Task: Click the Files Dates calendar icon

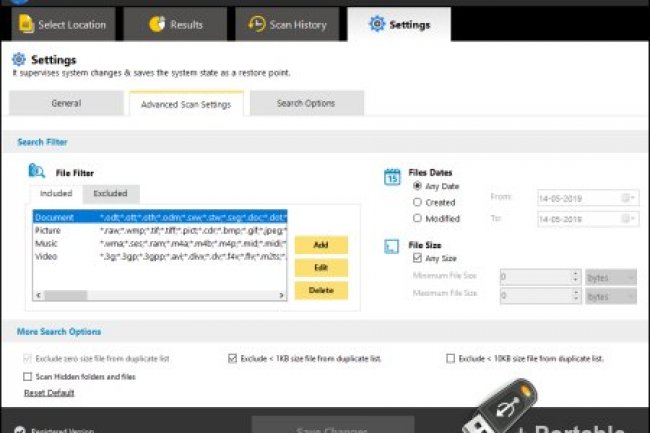Action: [392, 177]
